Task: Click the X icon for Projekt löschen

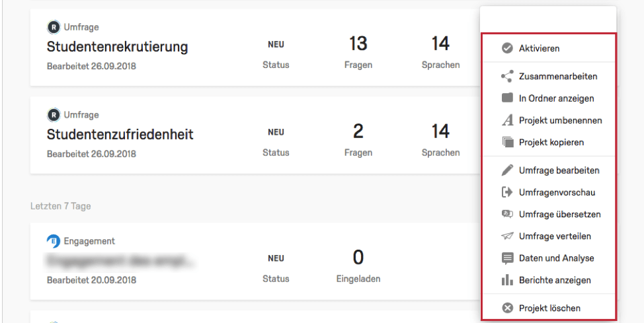Action: 508,308
